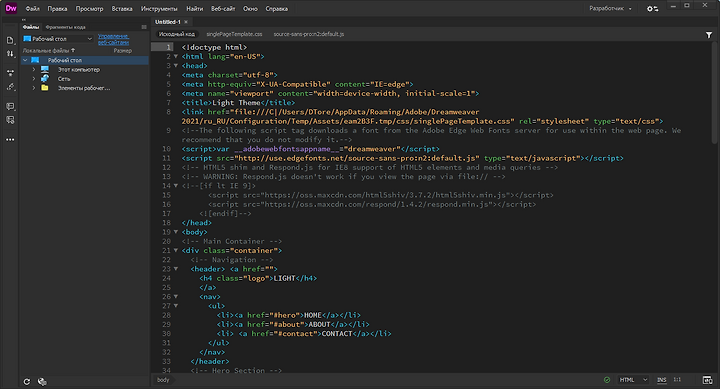This screenshot has width=720, height=389.
Task: Open the Разработчик workspace dropdown
Action: [610, 9]
